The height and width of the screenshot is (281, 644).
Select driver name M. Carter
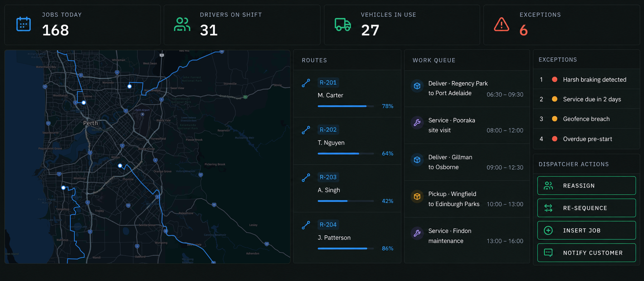pos(330,95)
